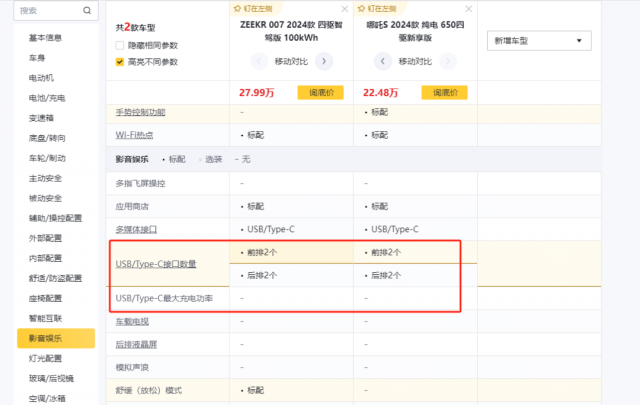Remove the 哪吒S column via its X
This screenshot has height=405, width=640.
(x=469, y=9)
